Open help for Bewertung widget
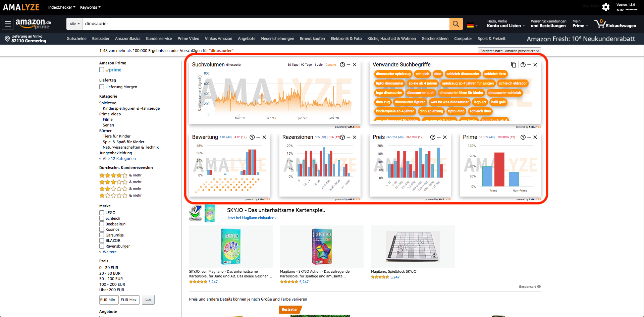This screenshot has height=317, width=644. [x=252, y=137]
